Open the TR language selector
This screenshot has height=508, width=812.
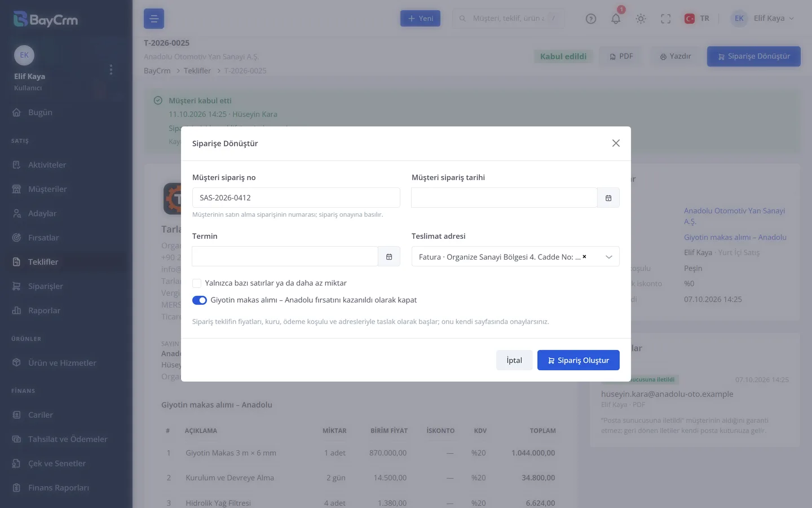697,19
